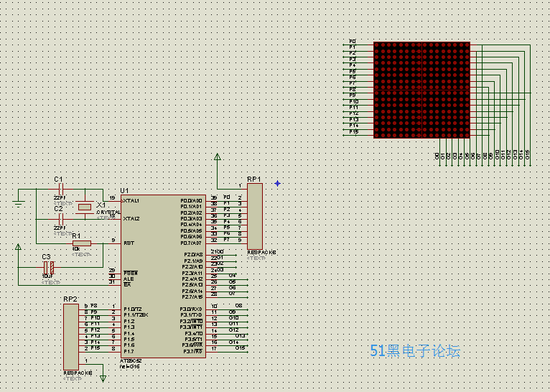Click the ground terminal below RP2

pos(103,378)
